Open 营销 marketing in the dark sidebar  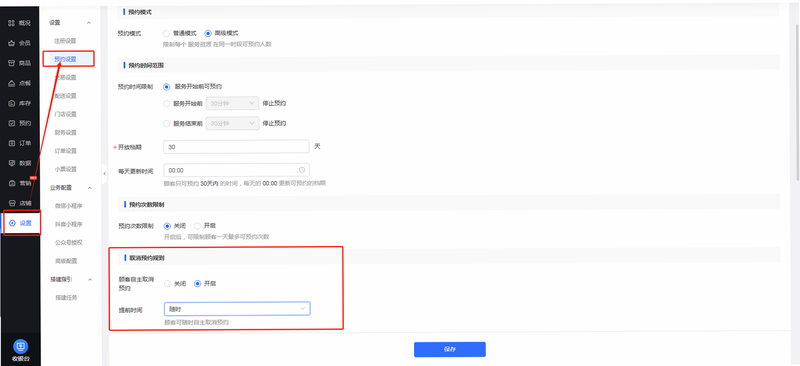(x=19, y=183)
